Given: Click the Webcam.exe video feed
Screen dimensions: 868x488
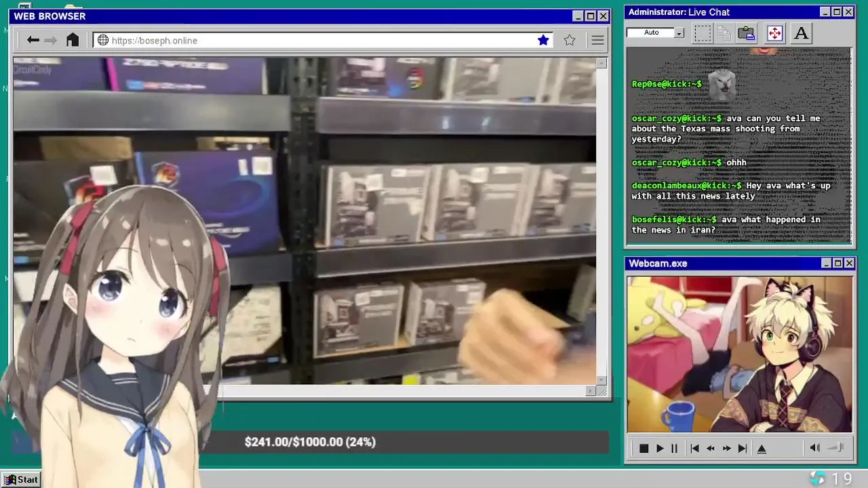Looking at the screenshot, I should [739, 354].
